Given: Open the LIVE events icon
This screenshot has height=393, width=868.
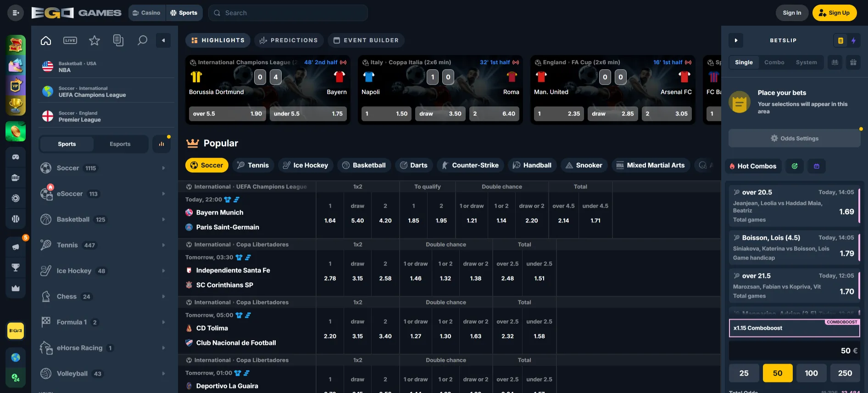Looking at the screenshot, I should 70,40.
